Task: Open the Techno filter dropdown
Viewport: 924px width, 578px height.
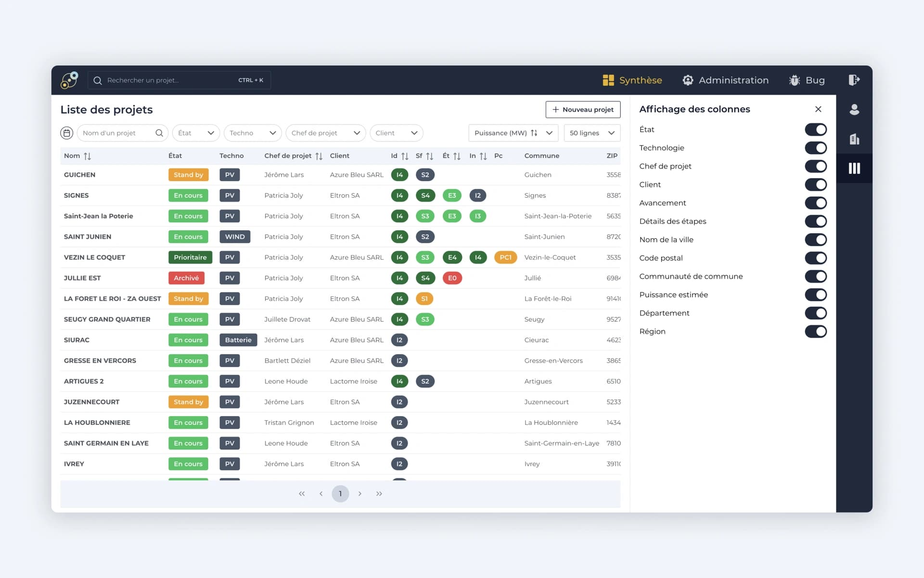Action: pos(253,133)
